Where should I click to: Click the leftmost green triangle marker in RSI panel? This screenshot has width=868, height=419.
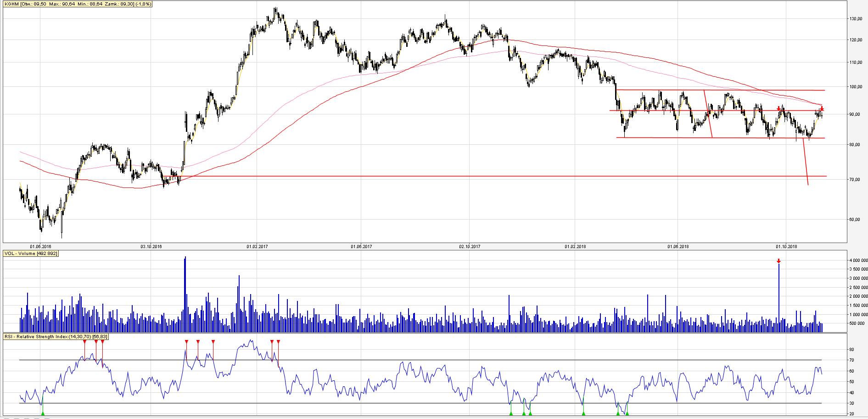pos(43,413)
